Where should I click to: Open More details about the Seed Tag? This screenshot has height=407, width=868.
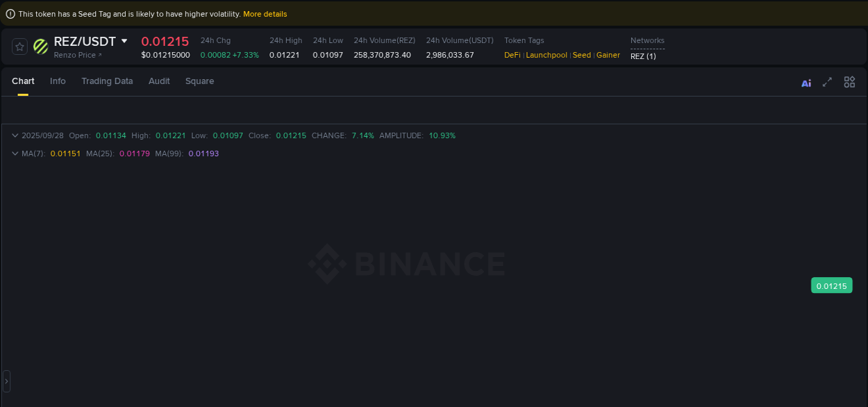[x=265, y=13]
